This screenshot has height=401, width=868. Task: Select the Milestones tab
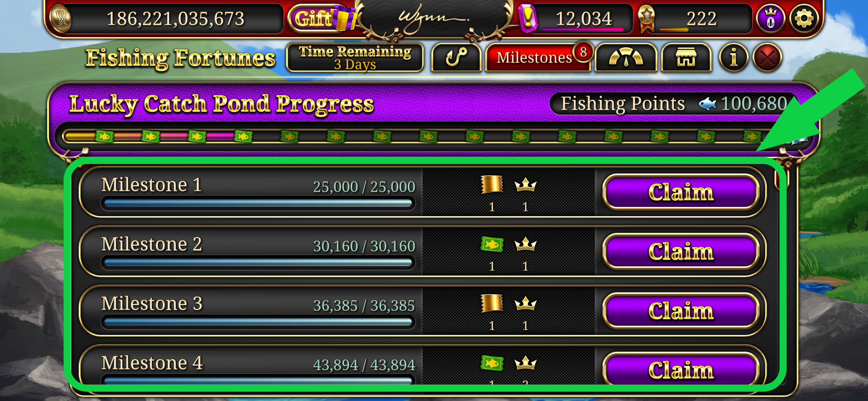538,57
